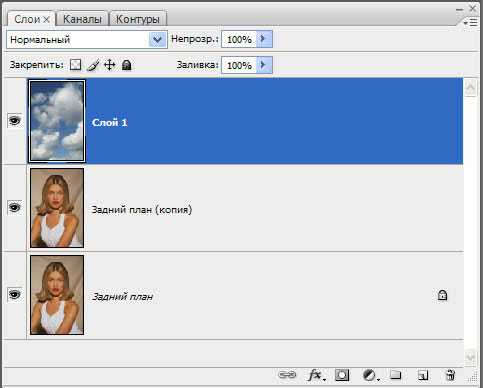Open the Заливка fill slider arrow
Viewport: 483px width, 388px height.
[x=264, y=65]
